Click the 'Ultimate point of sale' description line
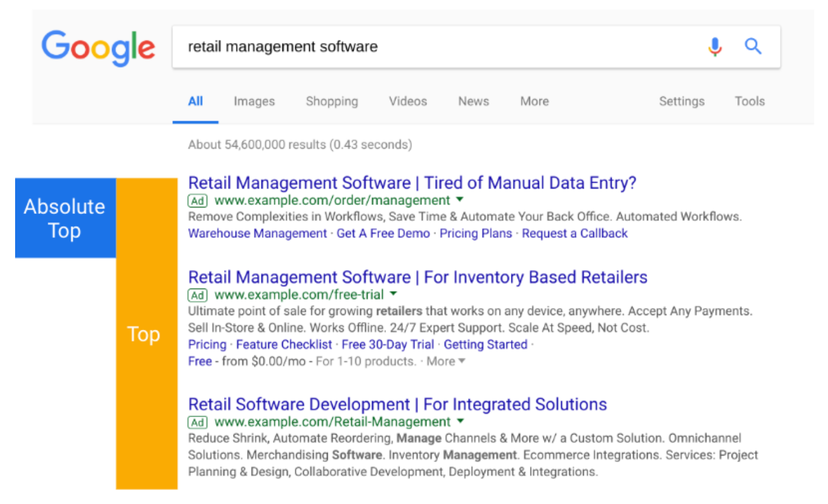Screen dimensions: 828x504 click(x=470, y=311)
